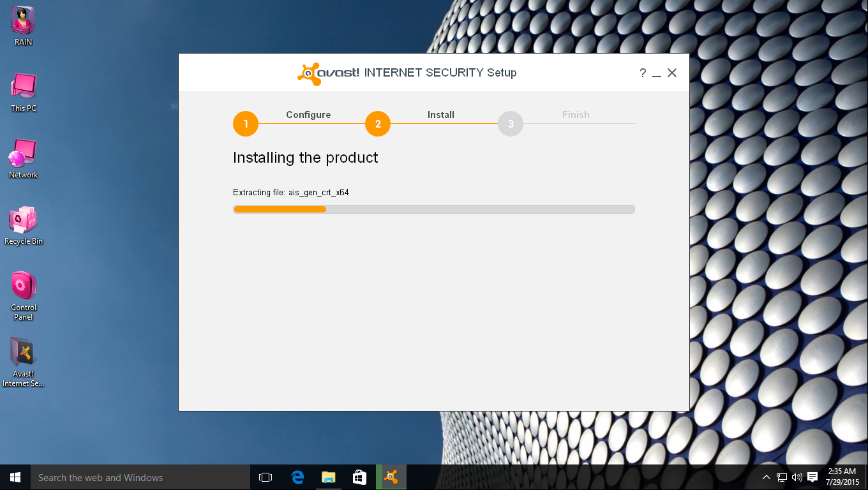Screen dimensions: 868x490
Task: Open the Store from the taskbar
Action: [359, 477]
